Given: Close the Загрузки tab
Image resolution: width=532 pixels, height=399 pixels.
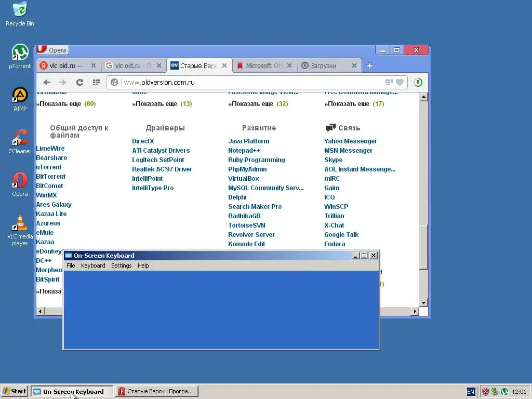Looking at the screenshot, I should click(x=354, y=65).
